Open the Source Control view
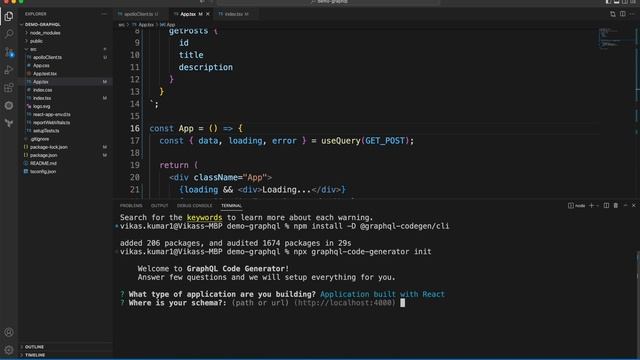640x360 pixels. [9, 52]
